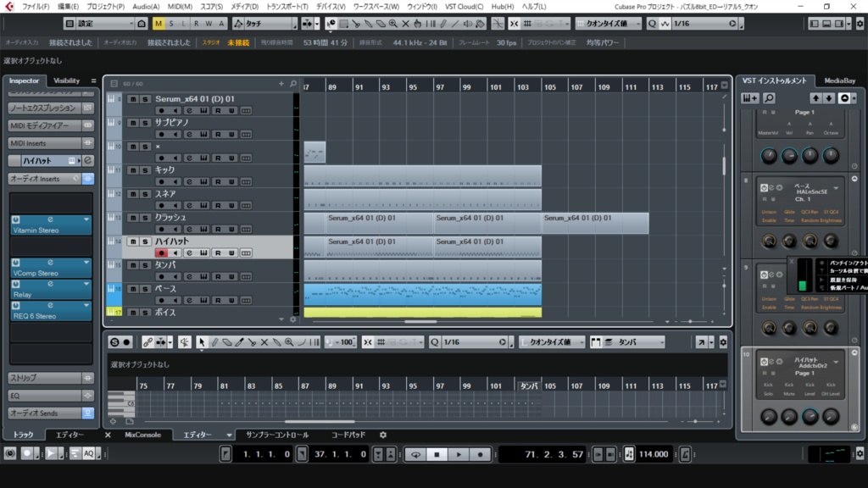Click the Solo Editor icon in lower editor

click(x=114, y=342)
